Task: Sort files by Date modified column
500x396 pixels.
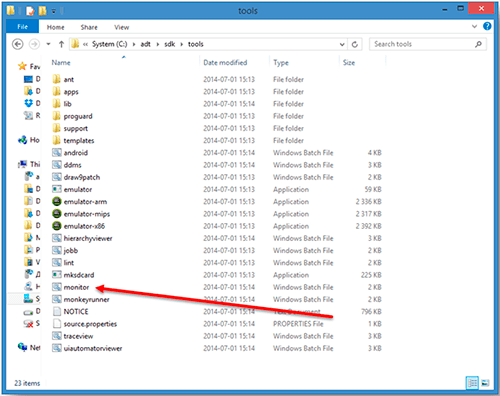Action: tap(225, 62)
